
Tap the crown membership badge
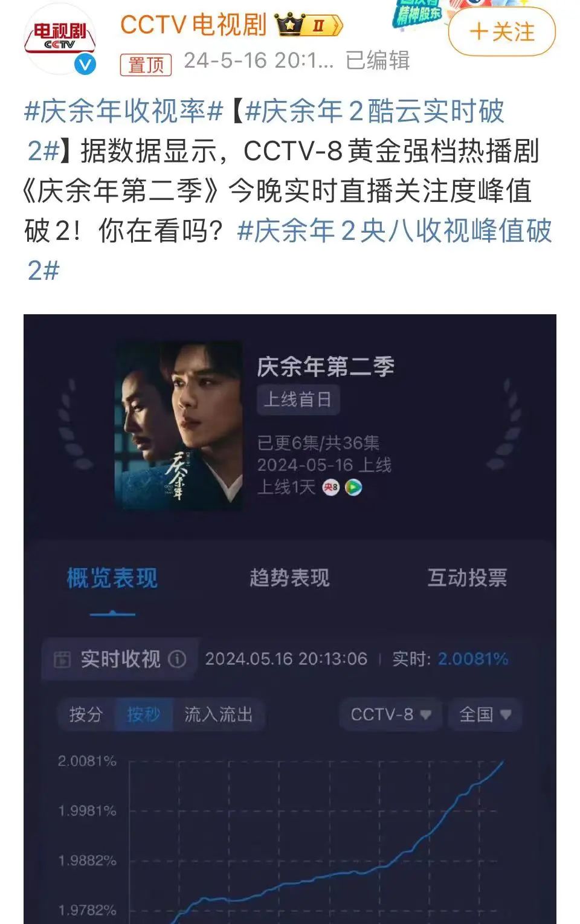pyautogui.click(x=309, y=25)
